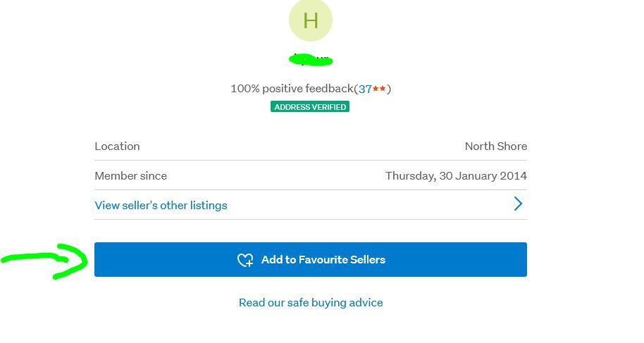644x343 pixels.
Task: Click the Member since label
Action: [x=130, y=176]
